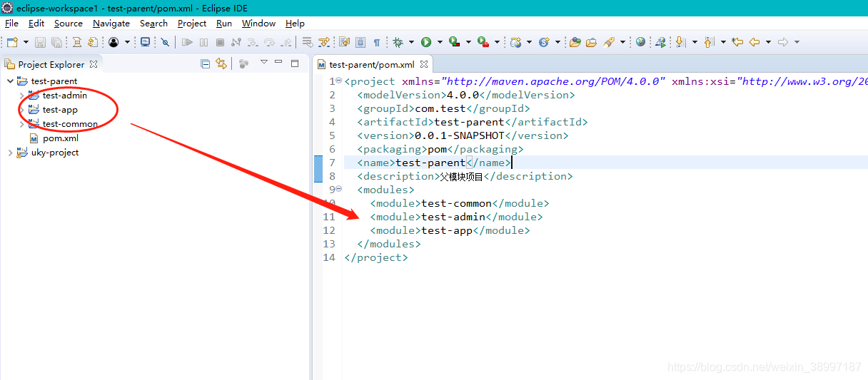Click the Open Task folder icon
Screen dimensions: 868x380
click(591, 42)
